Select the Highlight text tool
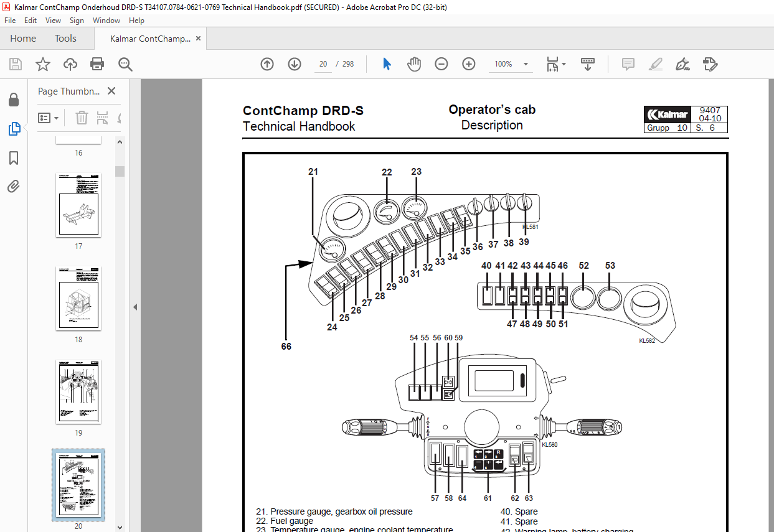The image size is (774, 532). (x=655, y=64)
